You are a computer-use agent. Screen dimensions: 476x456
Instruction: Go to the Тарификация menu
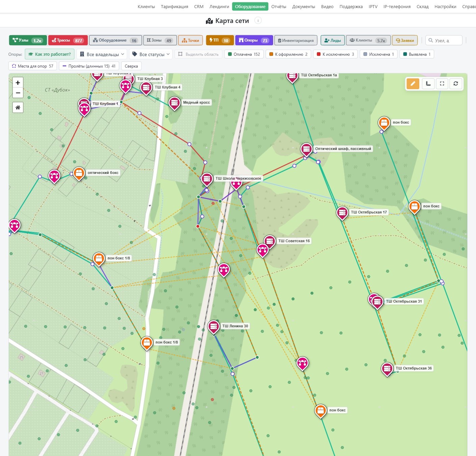[x=175, y=6]
